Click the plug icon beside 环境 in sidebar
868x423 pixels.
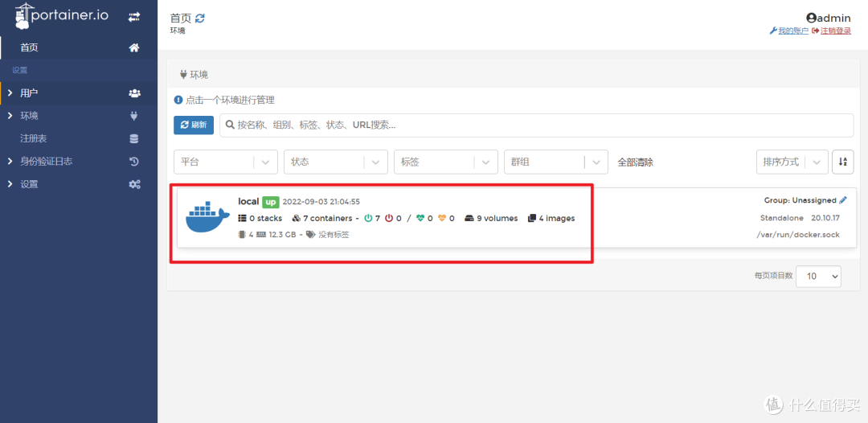[x=133, y=116]
